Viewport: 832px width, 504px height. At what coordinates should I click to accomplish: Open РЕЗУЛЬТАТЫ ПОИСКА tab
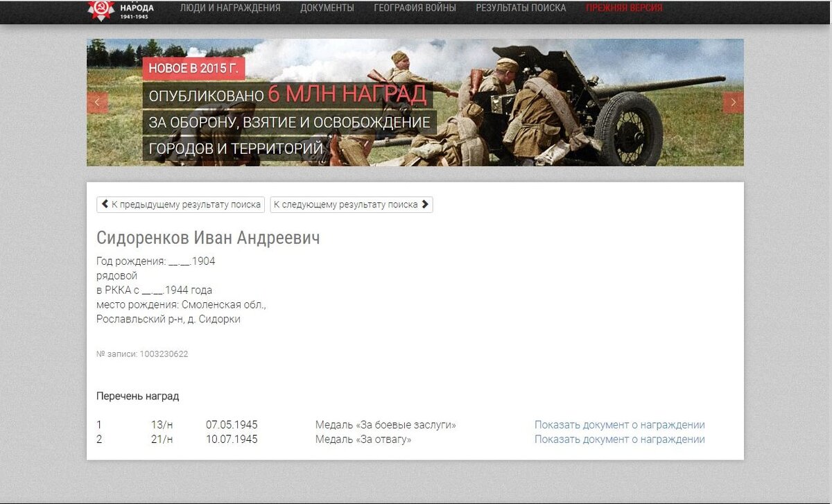521,8
